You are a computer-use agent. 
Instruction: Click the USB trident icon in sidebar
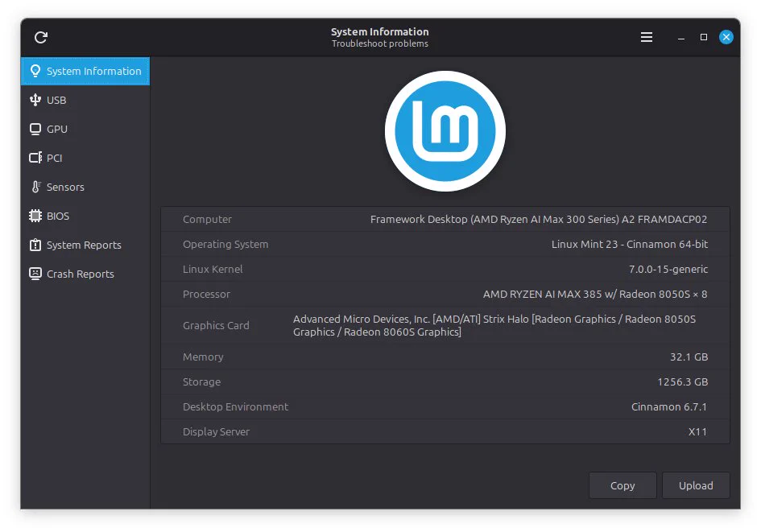point(35,100)
